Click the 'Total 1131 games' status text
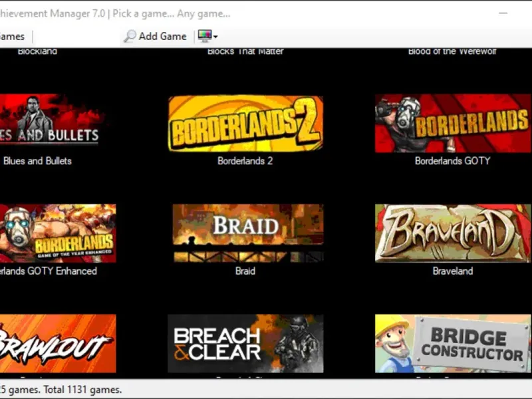 tap(82, 390)
